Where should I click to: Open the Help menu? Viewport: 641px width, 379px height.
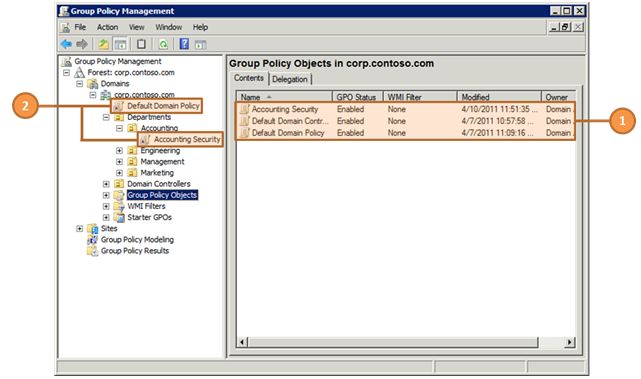click(x=200, y=27)
